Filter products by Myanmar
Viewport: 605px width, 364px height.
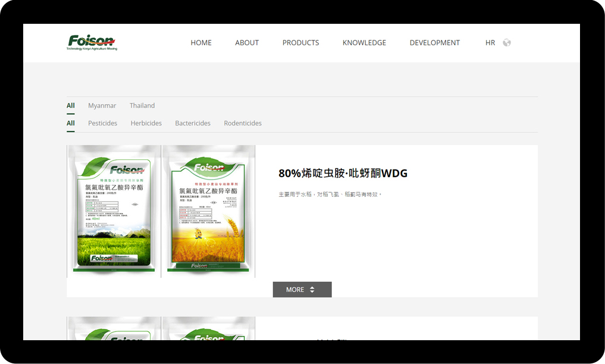(x=102, y=106)
